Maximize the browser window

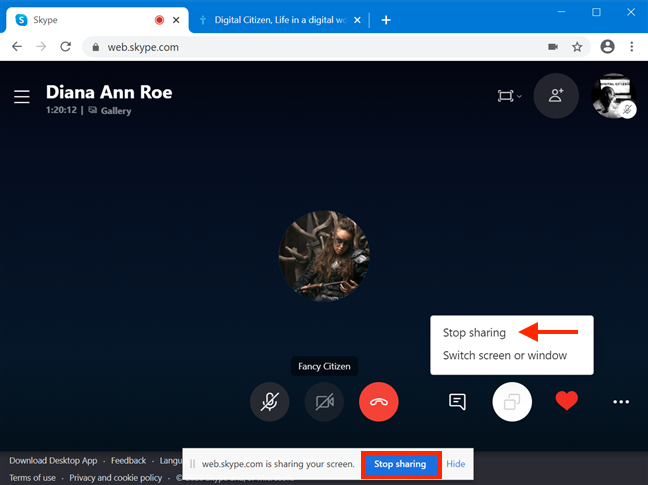click(x=596, y=12)
